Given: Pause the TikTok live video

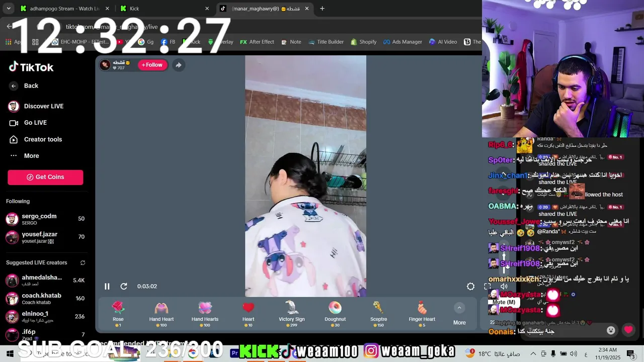Looking at the screenshot, I should click(x=107, y=286).
